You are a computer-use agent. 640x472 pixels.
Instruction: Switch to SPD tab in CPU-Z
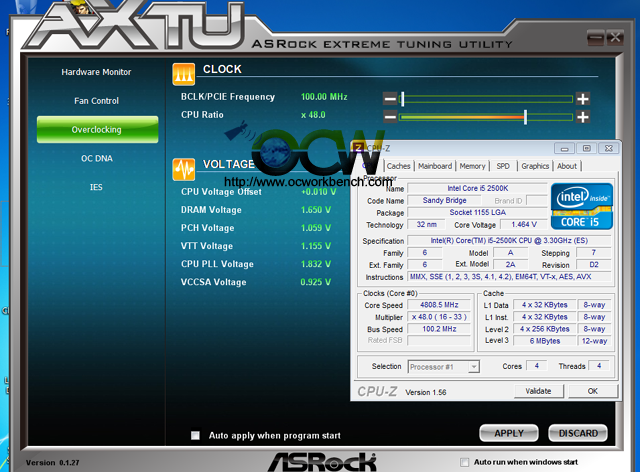click(503, 166)
